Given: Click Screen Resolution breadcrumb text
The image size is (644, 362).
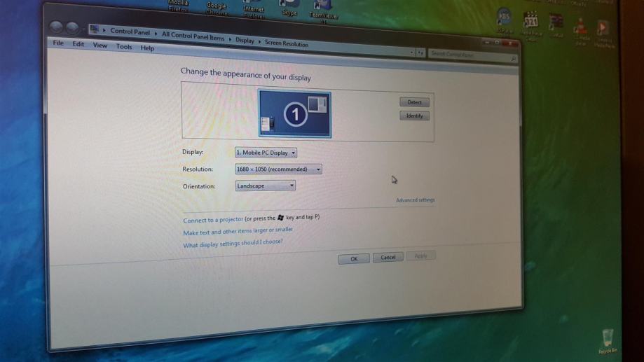Looking at the screenshot, I should (x=287, y=43).
